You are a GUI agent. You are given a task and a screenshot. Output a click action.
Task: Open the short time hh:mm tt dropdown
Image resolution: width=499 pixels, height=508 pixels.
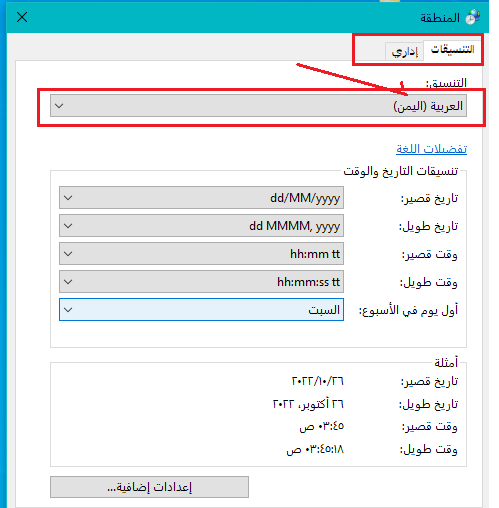point(201,254)
